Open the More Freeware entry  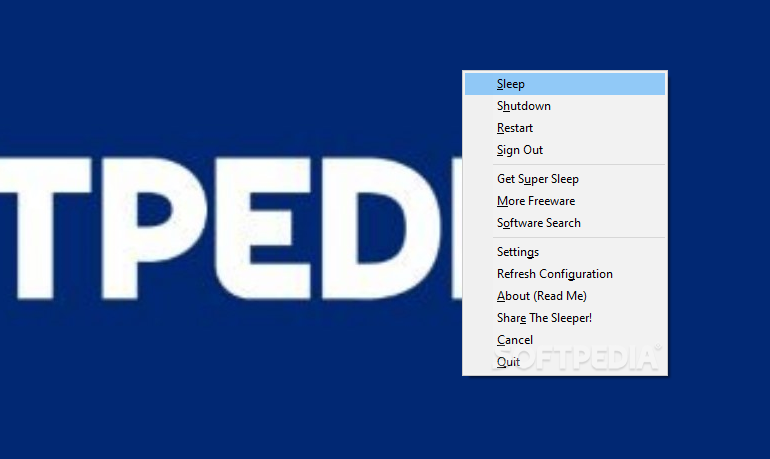click(565, 201)
